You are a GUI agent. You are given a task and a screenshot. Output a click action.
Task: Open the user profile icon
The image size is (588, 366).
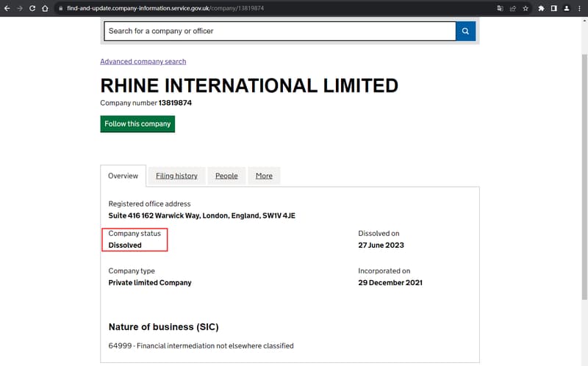point(567,8)
